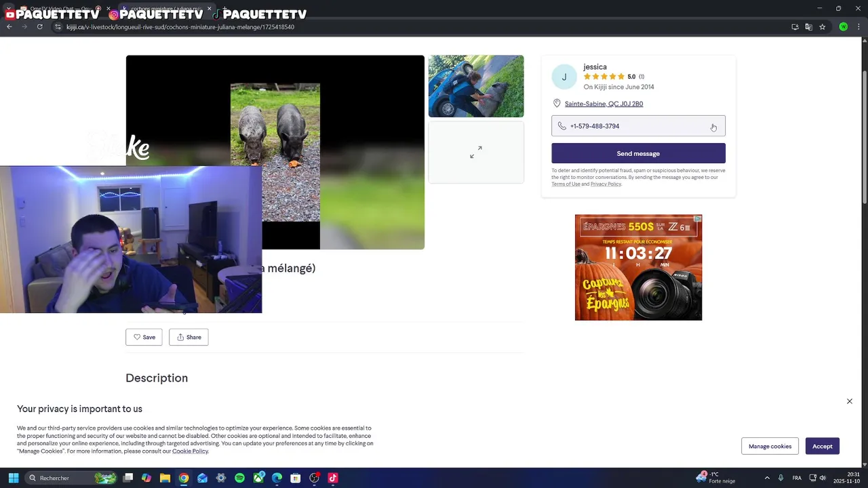Open the volume control in the tray
Screen dimensions: 868x488
[823, 478]
